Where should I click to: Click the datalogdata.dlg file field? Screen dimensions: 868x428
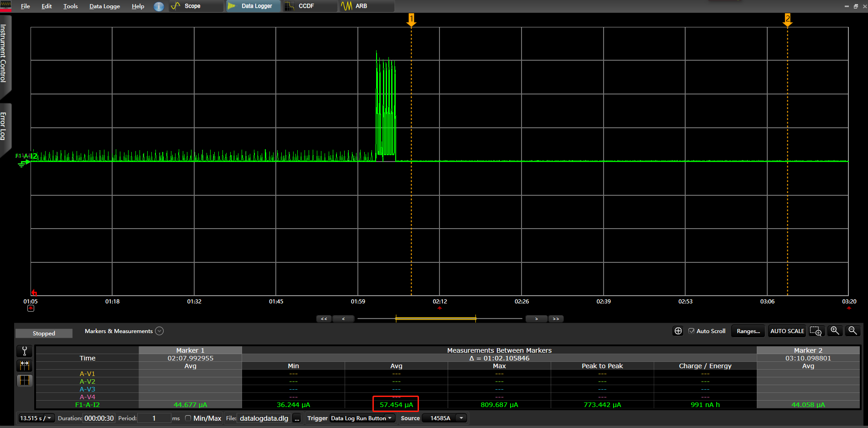tap(264, 418)
